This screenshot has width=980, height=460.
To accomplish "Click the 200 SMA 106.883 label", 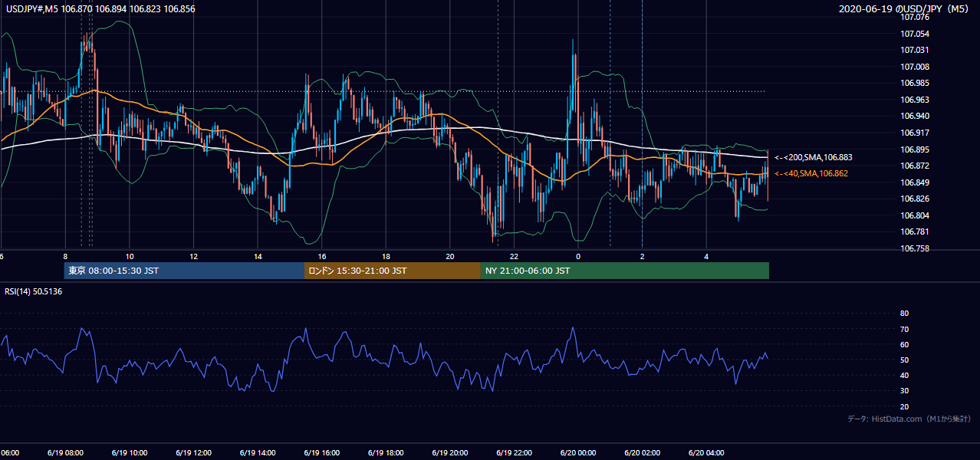I will coord(813,157).
